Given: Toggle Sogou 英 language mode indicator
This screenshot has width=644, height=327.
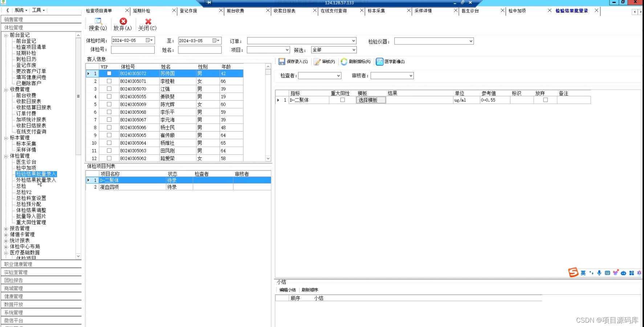Looking at the screenshot, I should [x=583, y=273].
